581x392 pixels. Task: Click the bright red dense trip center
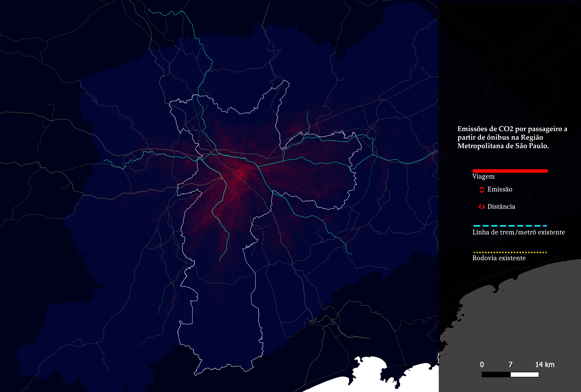[x=241, y=172]
